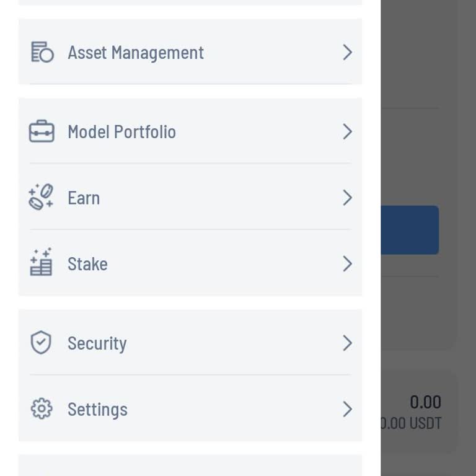Open the Asset Management menu item
This screenshot has height=476, width=476.
pos(136,53)
